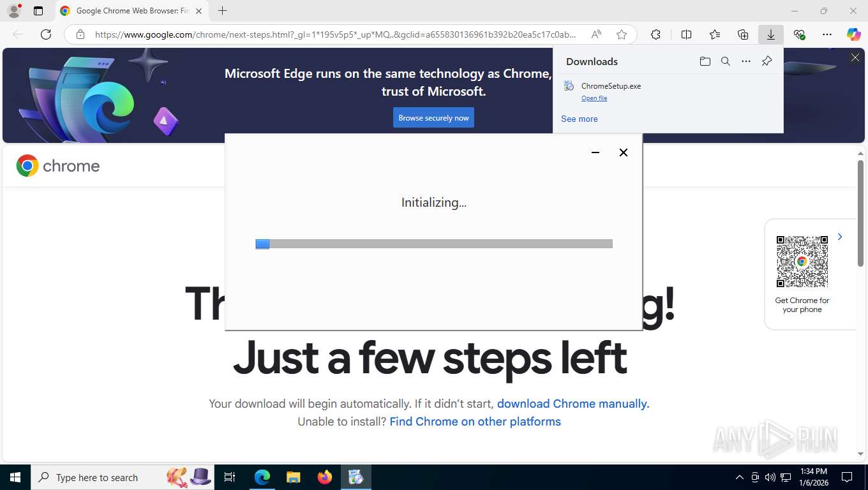The width and height of the screenshot is (868, 490).
Task: Open tab actions menu icon
Action: coord(38,11)
